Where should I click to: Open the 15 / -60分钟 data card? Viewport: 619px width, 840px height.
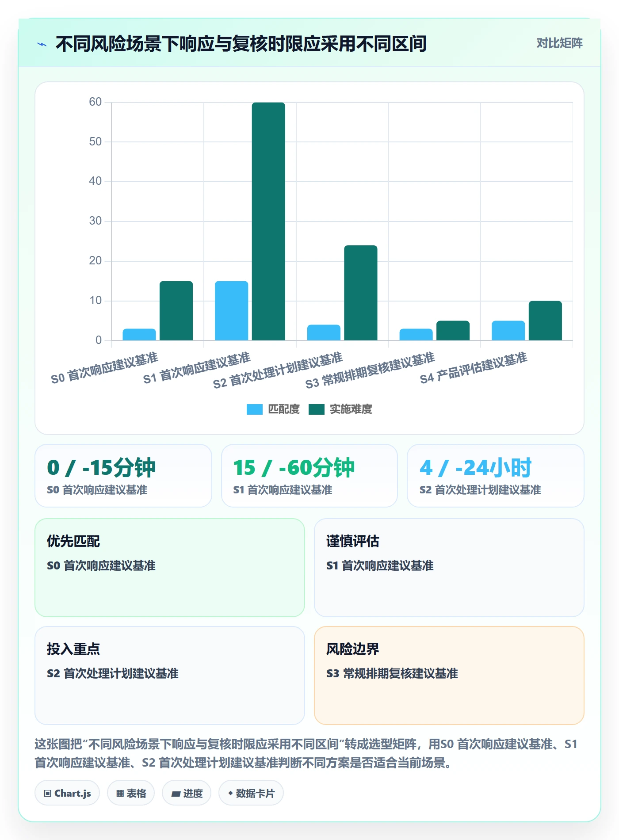pos(309,476)
